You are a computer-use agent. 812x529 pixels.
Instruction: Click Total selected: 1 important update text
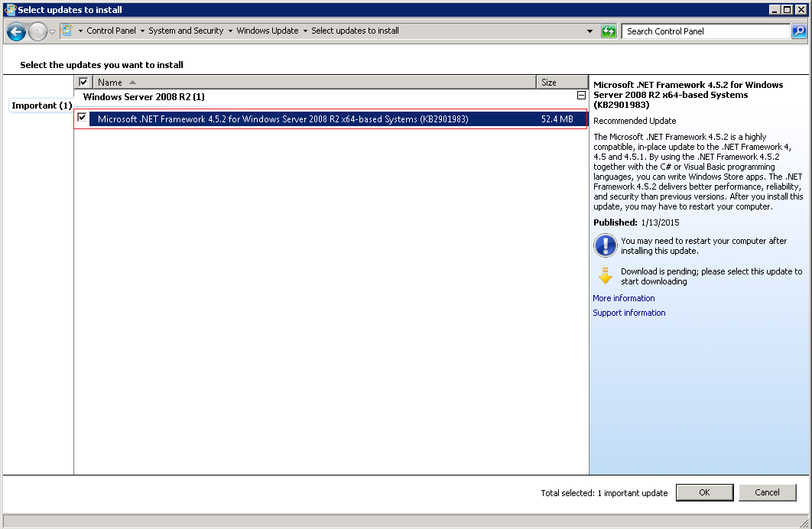click(604, 493)
